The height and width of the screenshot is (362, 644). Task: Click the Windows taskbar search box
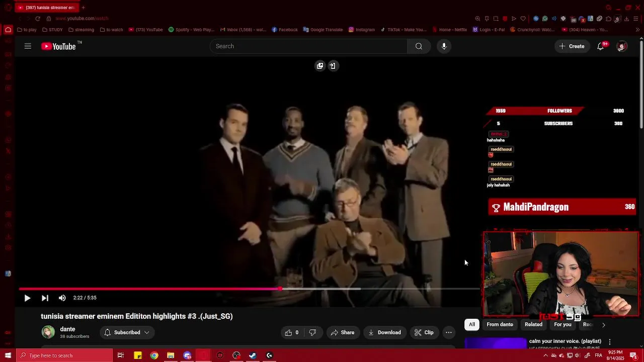(64, 355)
